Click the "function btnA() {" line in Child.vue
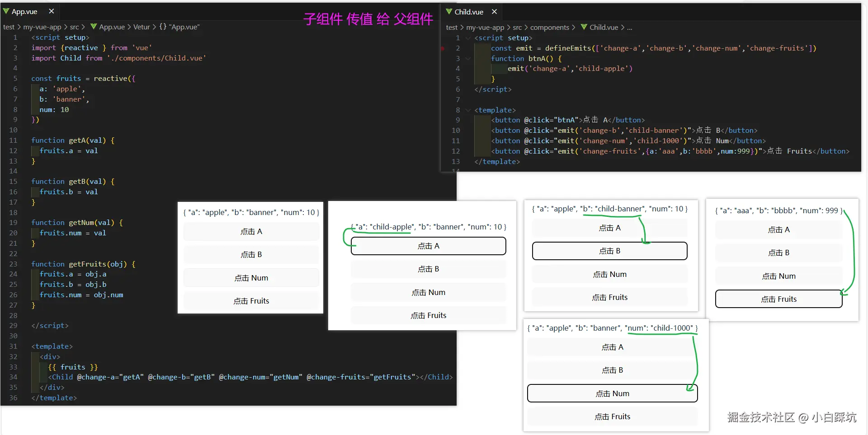Viewport: 868px width, 435px height. pyautogui.click(x=526, y=59)
